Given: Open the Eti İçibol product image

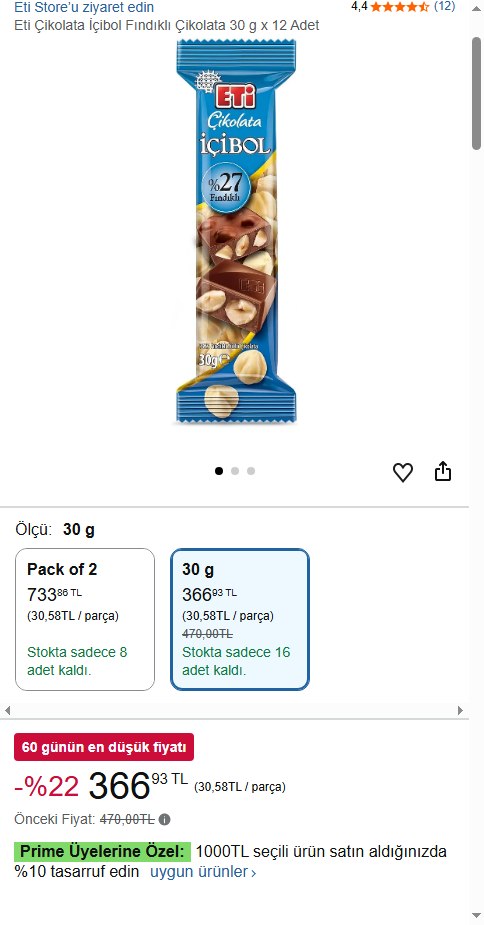Looking at the screenshot, I should (236, 231).
